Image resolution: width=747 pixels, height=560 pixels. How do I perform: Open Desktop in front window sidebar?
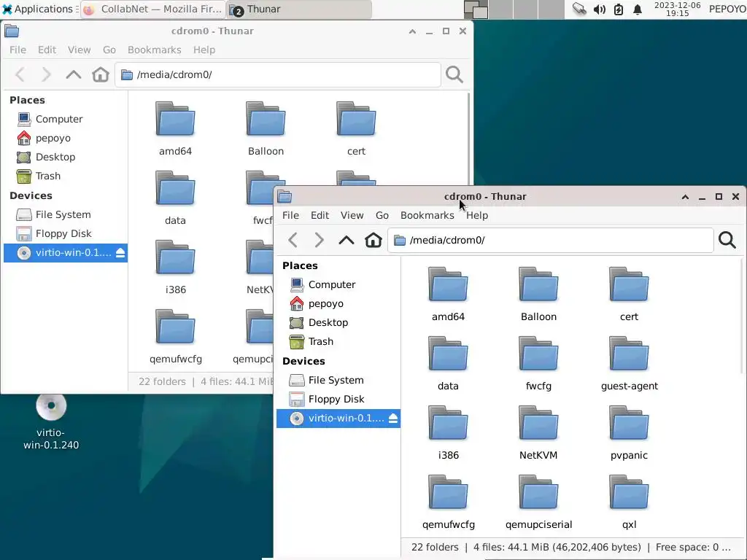(x=328, y=322)
